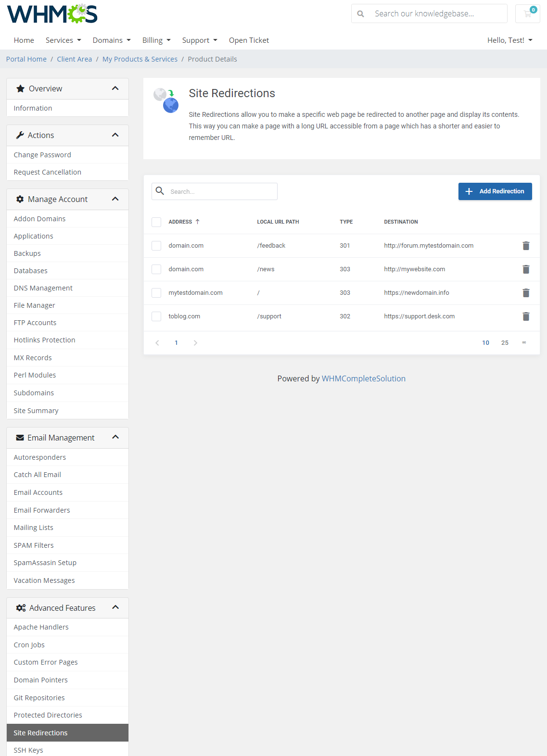
Task: Open the Services dropdown menu
Action: tap(63, 40)
